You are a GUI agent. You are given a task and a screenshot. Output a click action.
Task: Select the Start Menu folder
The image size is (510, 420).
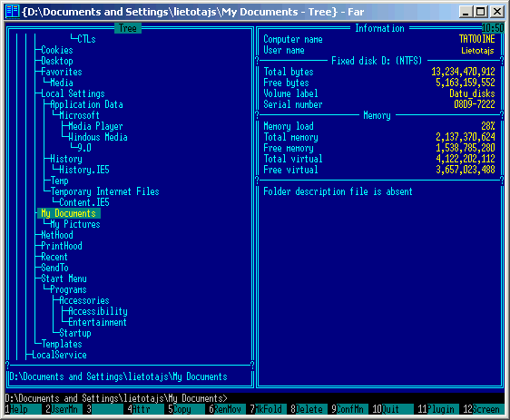64,278
